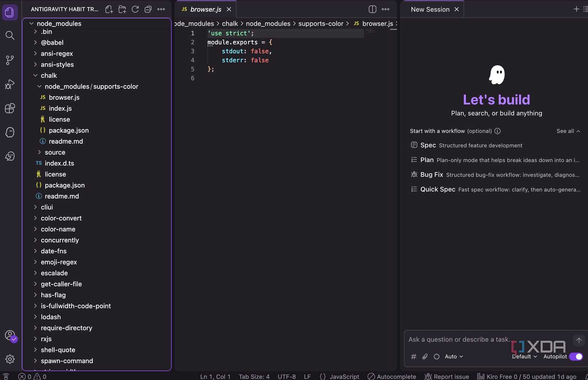This screenshot has height=380, width=588.
Task: Open the Source Control view icon
Action: 10,60
